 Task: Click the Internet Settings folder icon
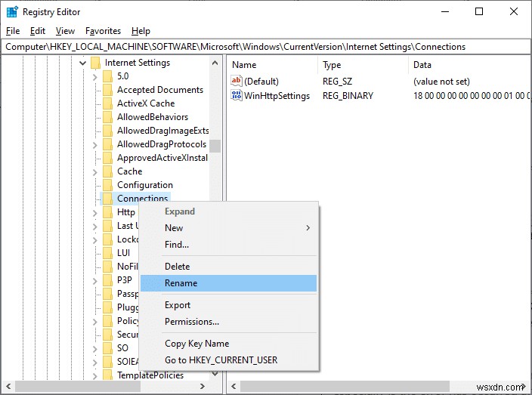[x=96, y=63]
